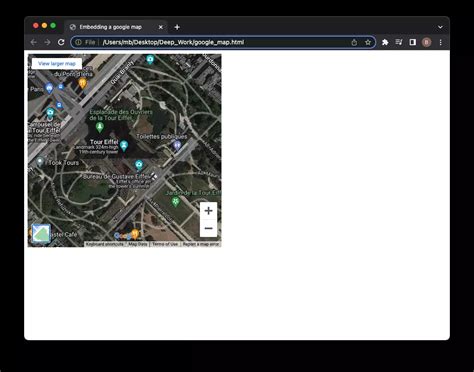The width and height of the screenshot is (474, 372).
Task: Click the Bureau de Gustave Eiffel label
Action: [117, 176]
